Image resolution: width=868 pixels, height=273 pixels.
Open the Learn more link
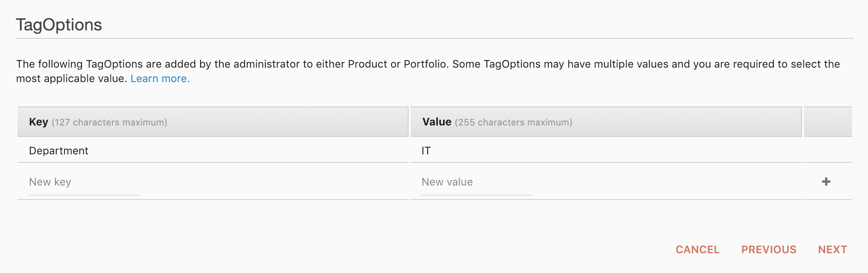click(x=160, y=78)
